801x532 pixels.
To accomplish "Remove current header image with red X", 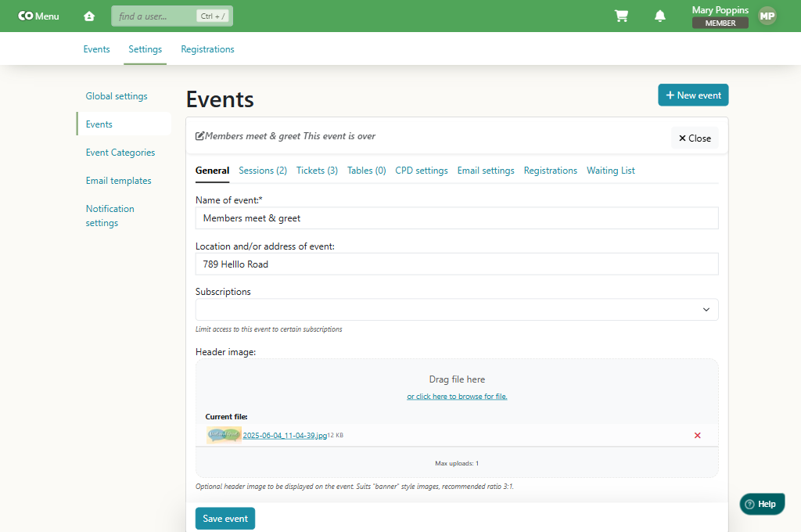I will [697, 436].
